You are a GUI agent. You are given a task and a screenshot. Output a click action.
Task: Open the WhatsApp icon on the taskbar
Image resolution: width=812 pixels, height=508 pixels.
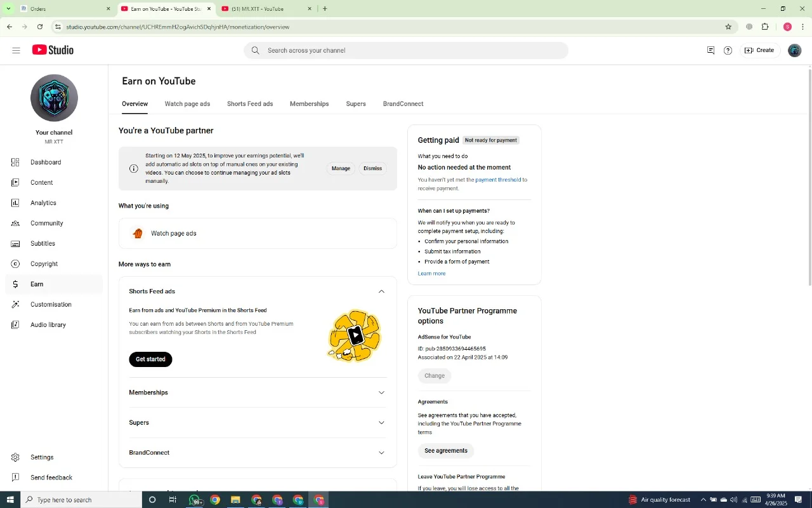[195, 500]
